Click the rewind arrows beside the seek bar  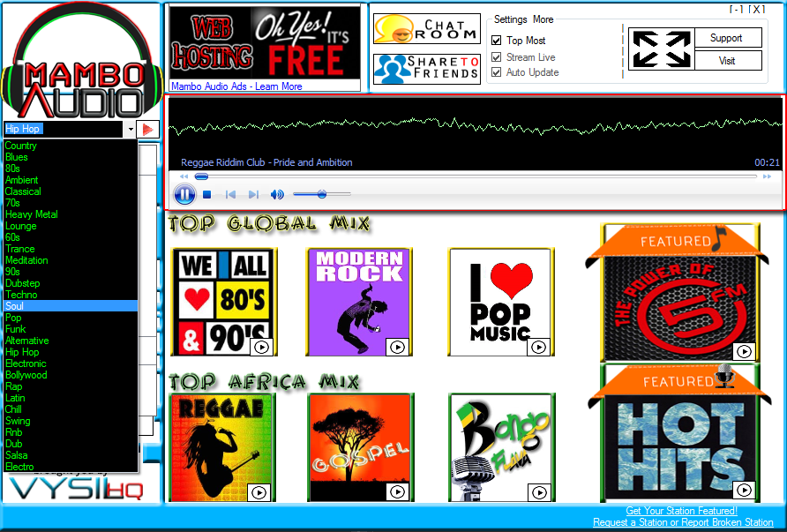[x=184, y=176]
